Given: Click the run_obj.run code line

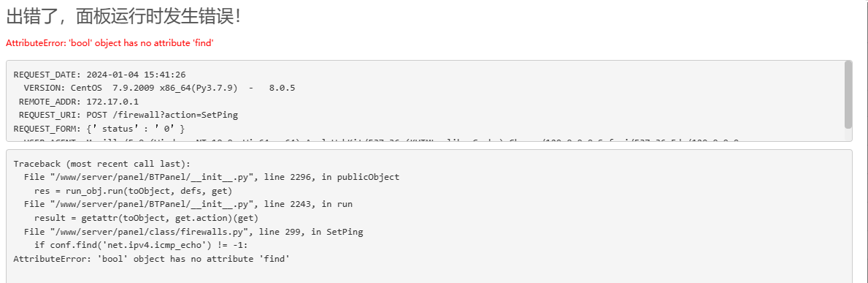Looking at the screenshot, I should tap(133, 191).
